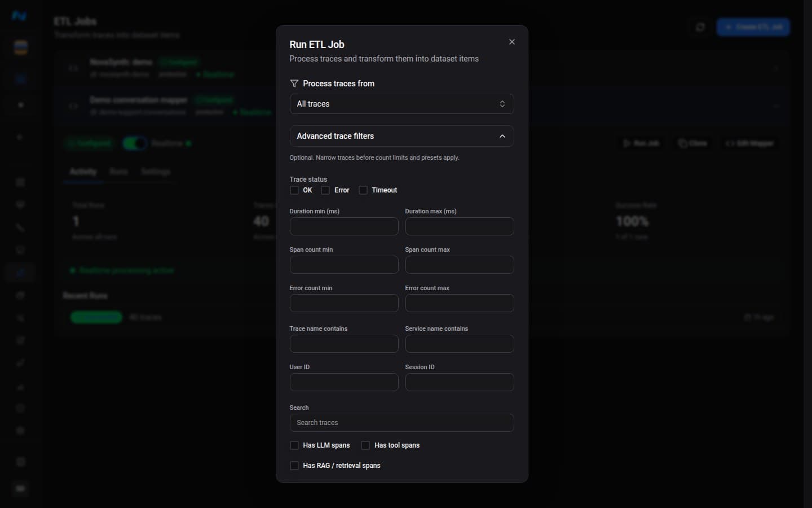This screenshot has width=812, height=508.
Task: Check the Timeout trace status box
Action: pyautogui.click(x=363, y=190)
